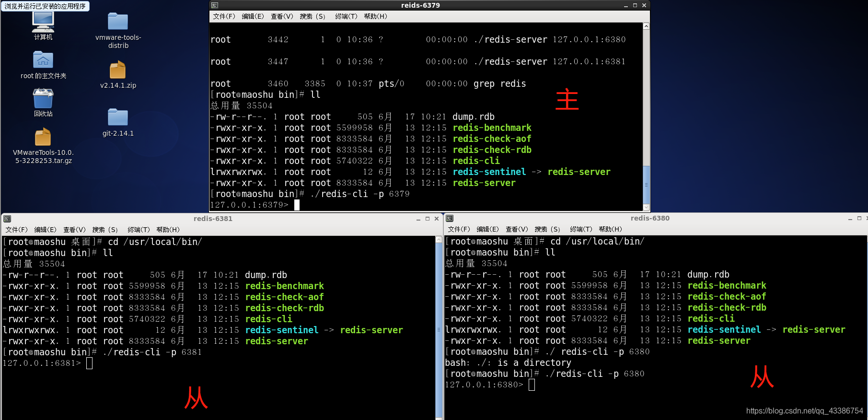Open 文件(F) menu in reids-6379 window

click(x=224, y=16)
